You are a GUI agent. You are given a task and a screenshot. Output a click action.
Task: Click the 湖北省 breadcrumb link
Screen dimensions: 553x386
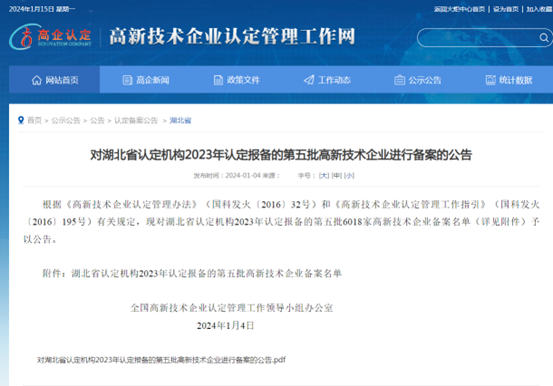[x=180, y=120]
